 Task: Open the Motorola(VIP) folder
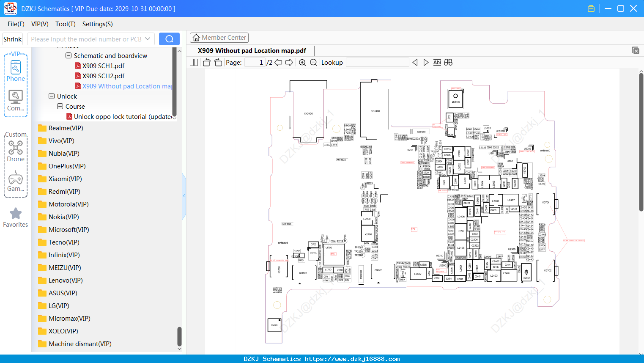pos(63,204)
